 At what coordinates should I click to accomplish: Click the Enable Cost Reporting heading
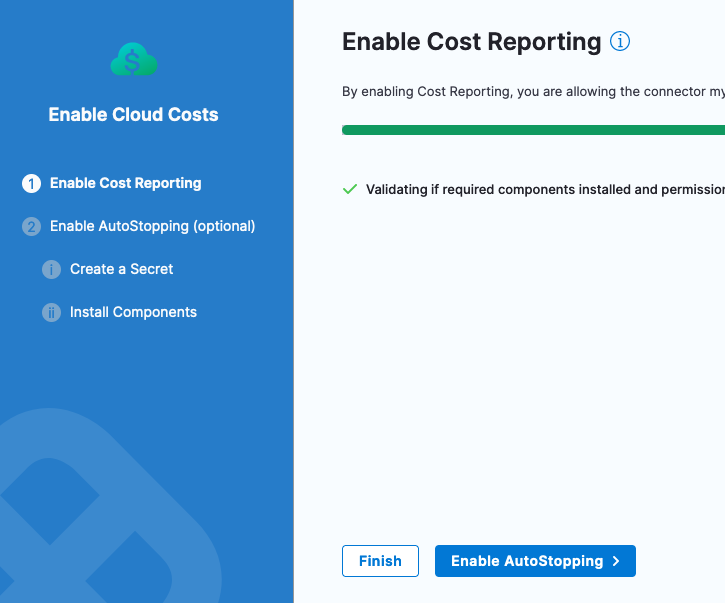472,42
